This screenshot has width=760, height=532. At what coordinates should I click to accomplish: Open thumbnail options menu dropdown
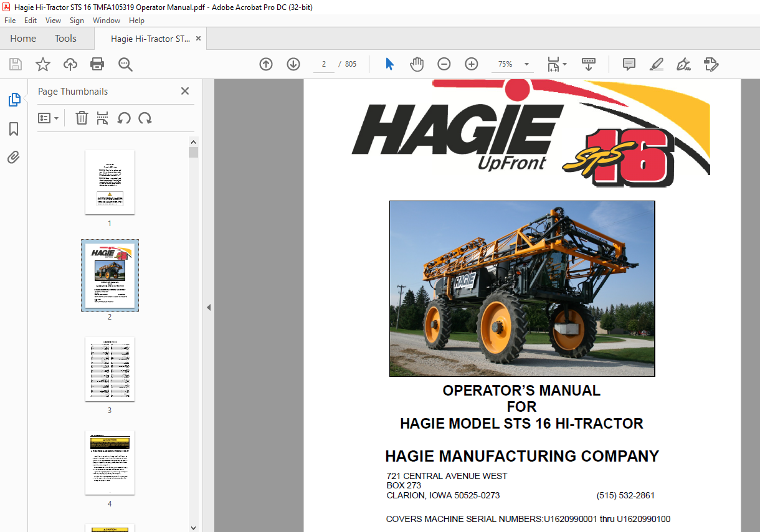[x=48, y=118]
